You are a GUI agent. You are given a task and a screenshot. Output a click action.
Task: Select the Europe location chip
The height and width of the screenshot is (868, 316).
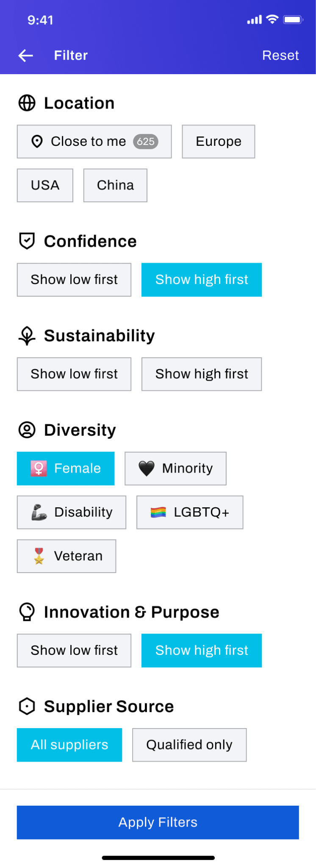(x=219, y=142)
